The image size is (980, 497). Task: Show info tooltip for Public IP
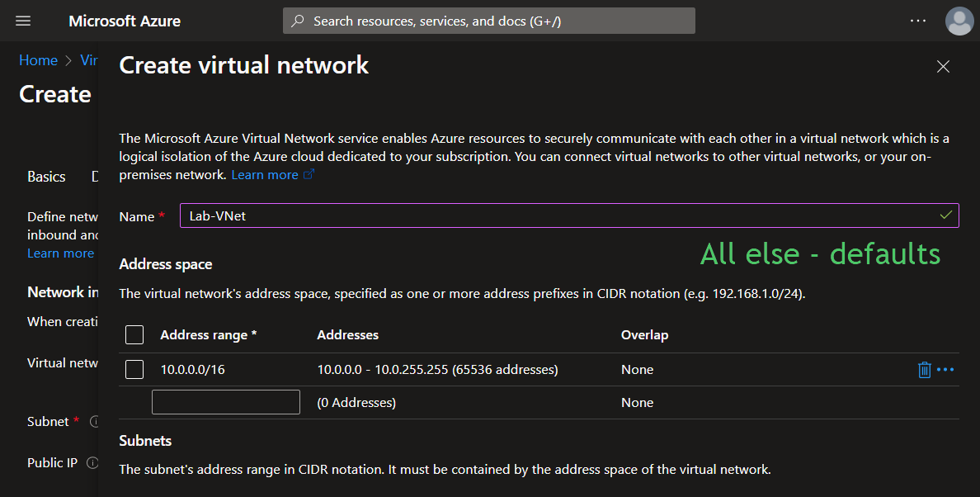tap(92, 463)
